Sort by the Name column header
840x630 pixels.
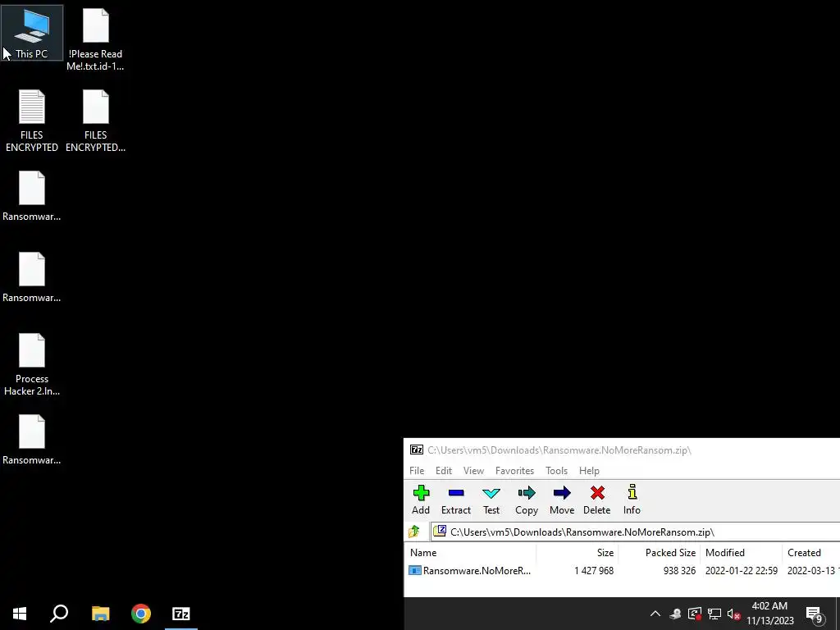[470, 552]
